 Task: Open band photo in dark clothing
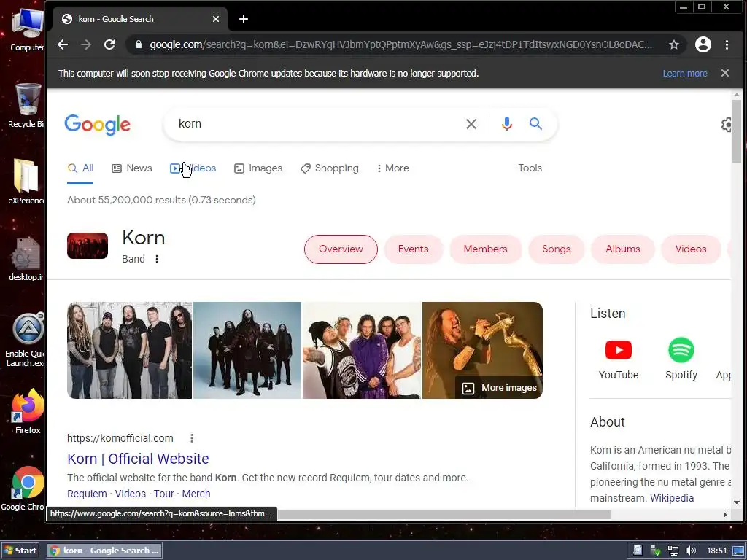tap(247, 350)
